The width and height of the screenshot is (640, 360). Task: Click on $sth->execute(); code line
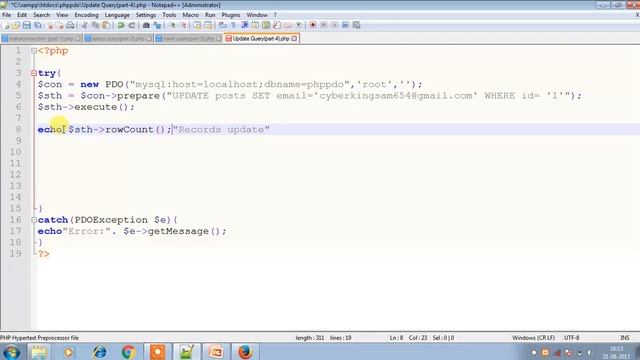coord(86,107)
